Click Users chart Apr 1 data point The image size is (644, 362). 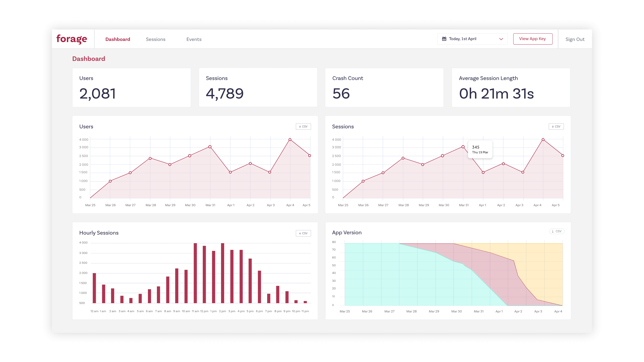click(230, 172)
